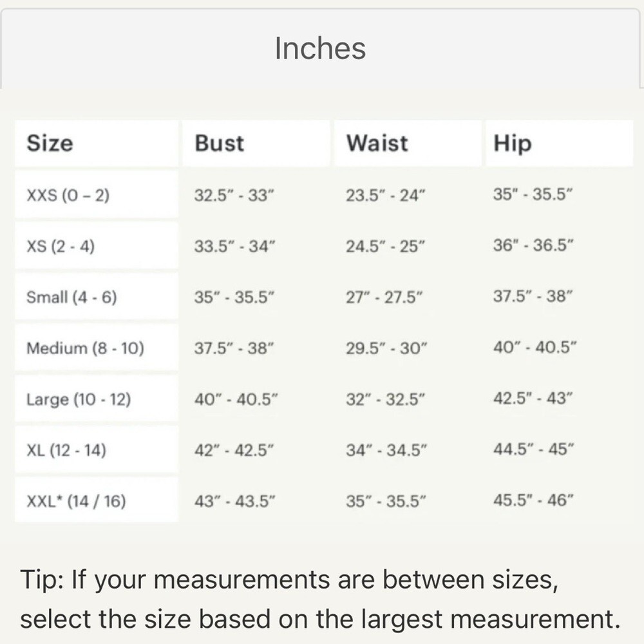Click the Waist column header
Screen dimensions: 644x644
(x=377, y=143)
